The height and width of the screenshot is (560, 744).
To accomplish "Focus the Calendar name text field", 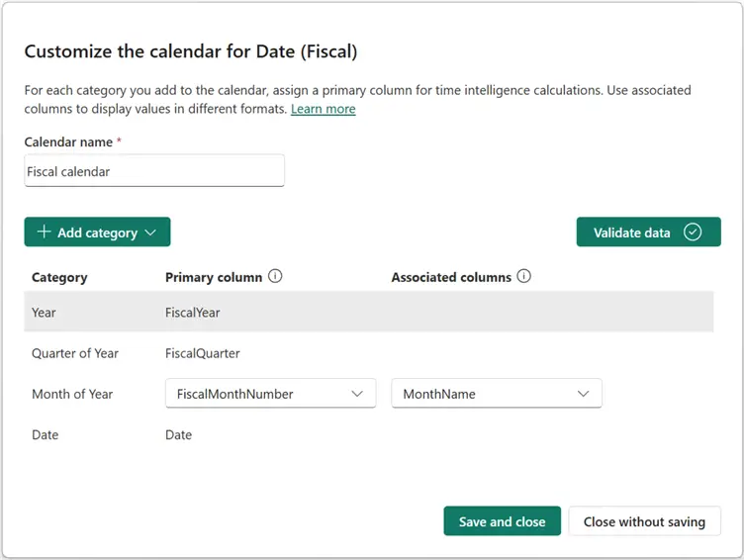I will click(154, 171).
